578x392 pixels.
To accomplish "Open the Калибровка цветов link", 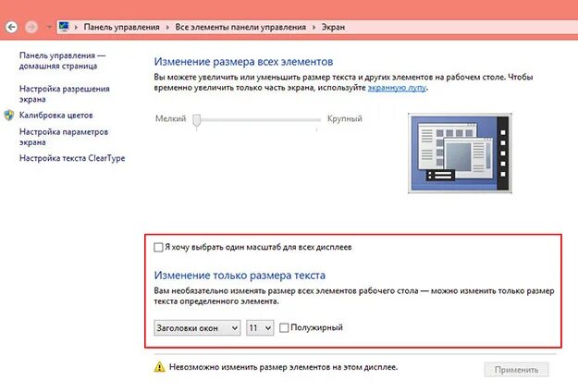I will click(x=56, y=116).
